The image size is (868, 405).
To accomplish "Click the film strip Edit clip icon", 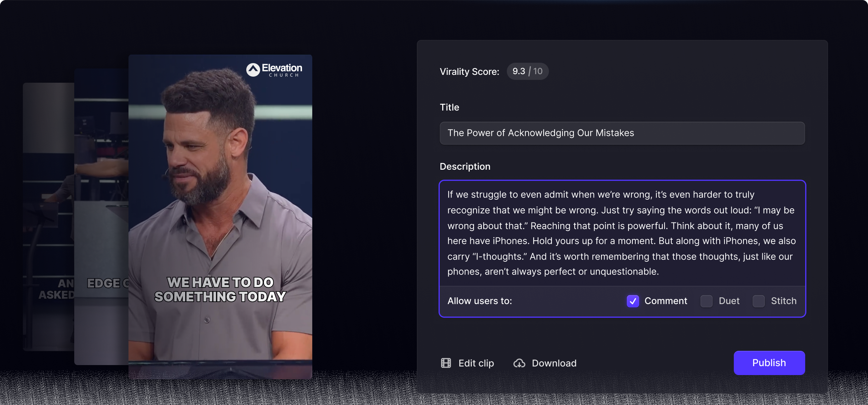I will (446, 363).
